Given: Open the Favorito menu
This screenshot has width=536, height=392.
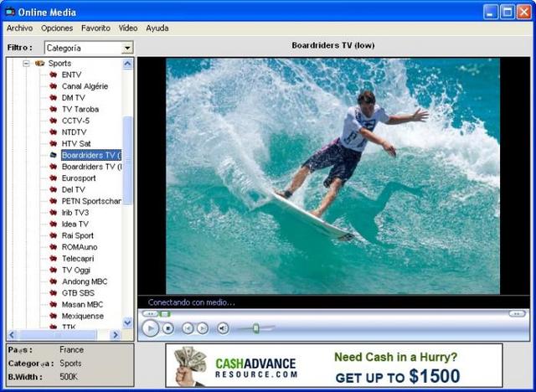Looking at the screenshot, I should [95, 28].
